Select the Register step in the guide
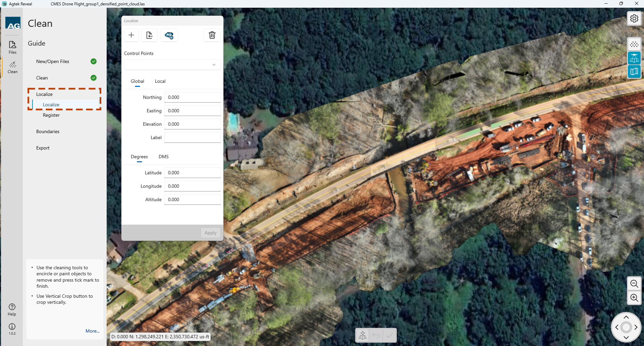Viewport: 644px width, 346px height. 51,115
